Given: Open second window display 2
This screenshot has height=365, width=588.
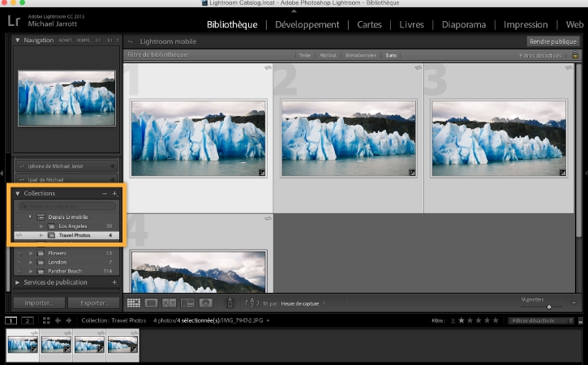Looking at the screenshot, I should pos(27,320).
